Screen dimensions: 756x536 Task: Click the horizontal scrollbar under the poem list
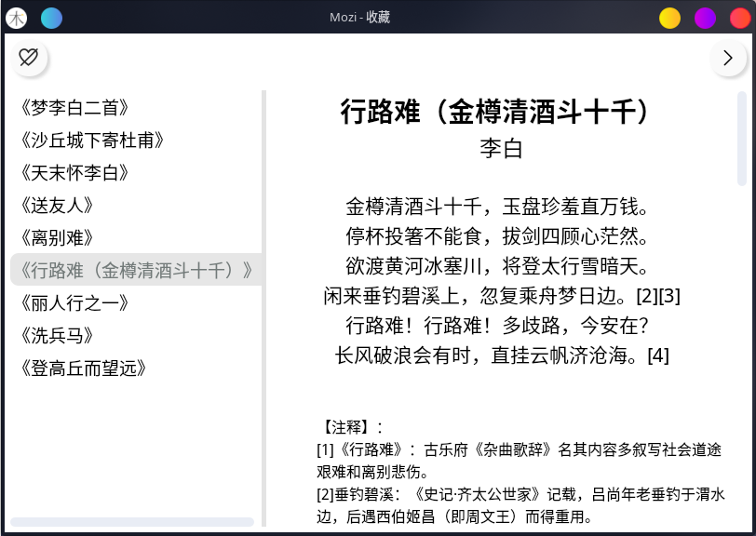[132, 522]
